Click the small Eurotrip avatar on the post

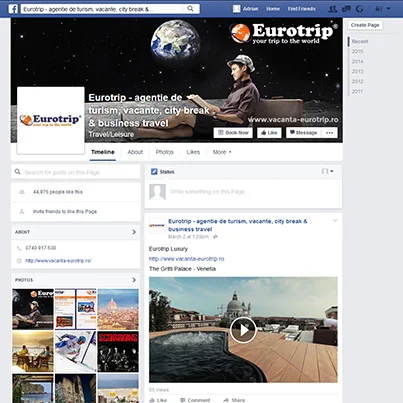click(x=157, y=226)
